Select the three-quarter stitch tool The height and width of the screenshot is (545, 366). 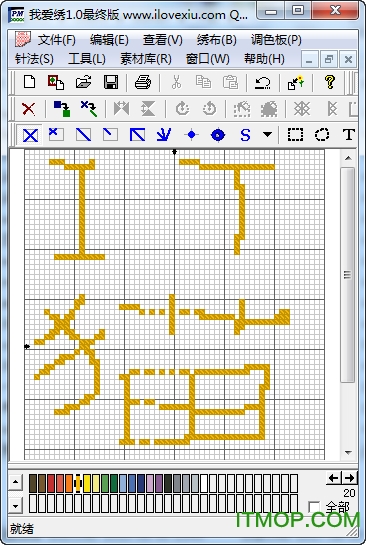(x=137, y=135)
